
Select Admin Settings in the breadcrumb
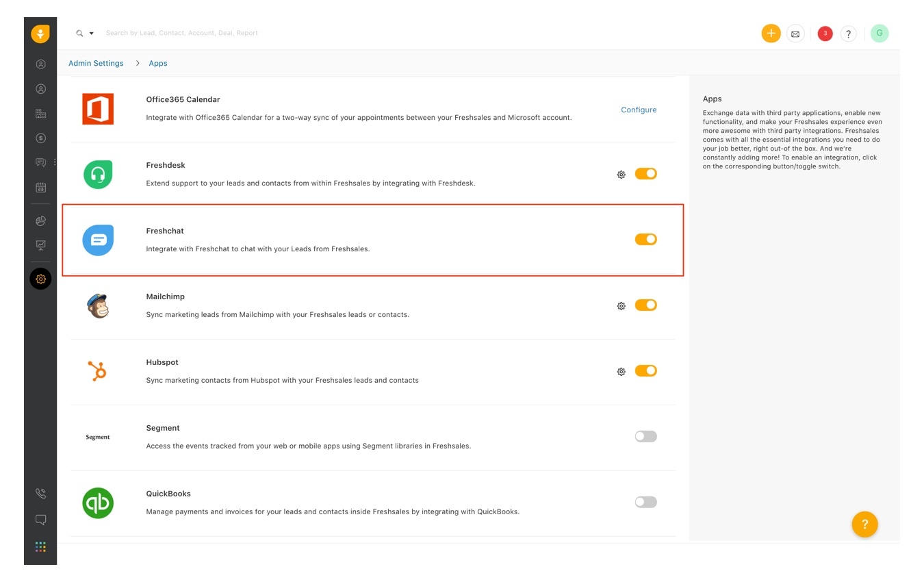[x=96, y=63]
